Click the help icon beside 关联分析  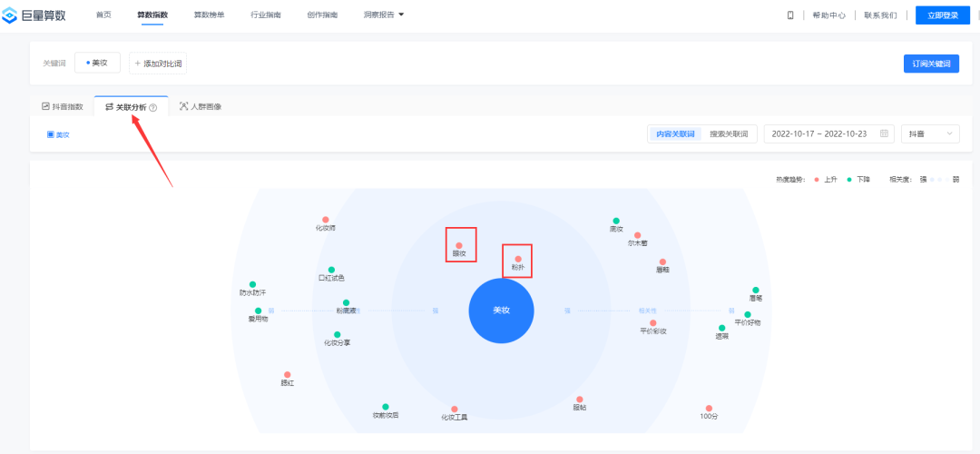(x=153, y=107)
